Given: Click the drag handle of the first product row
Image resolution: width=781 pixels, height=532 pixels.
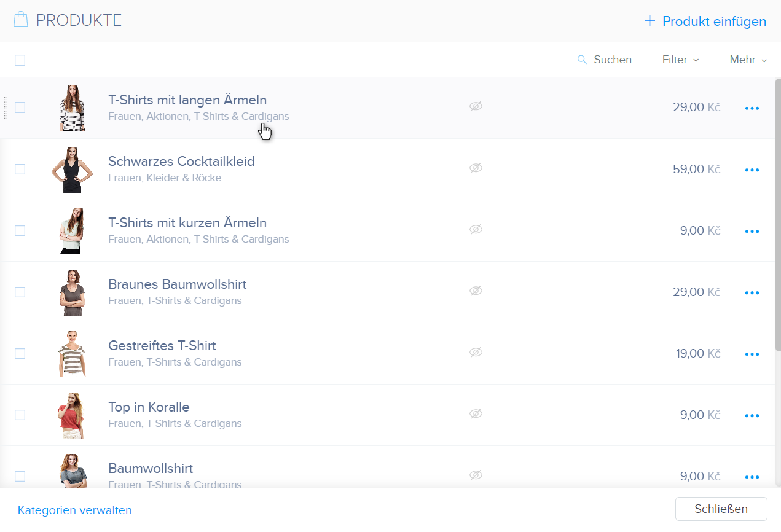Looking at the screenshot, I should pyautogui.click(x=6, y=108).
